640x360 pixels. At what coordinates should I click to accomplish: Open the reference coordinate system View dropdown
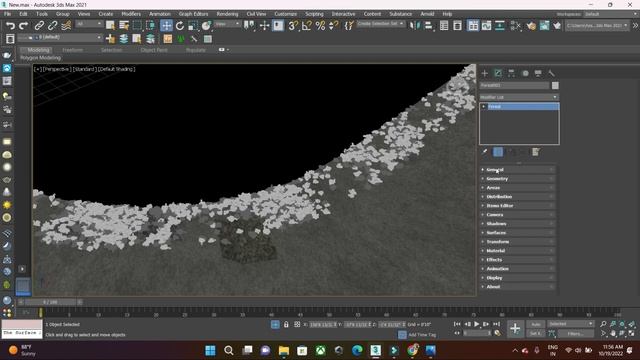point(228,24)
